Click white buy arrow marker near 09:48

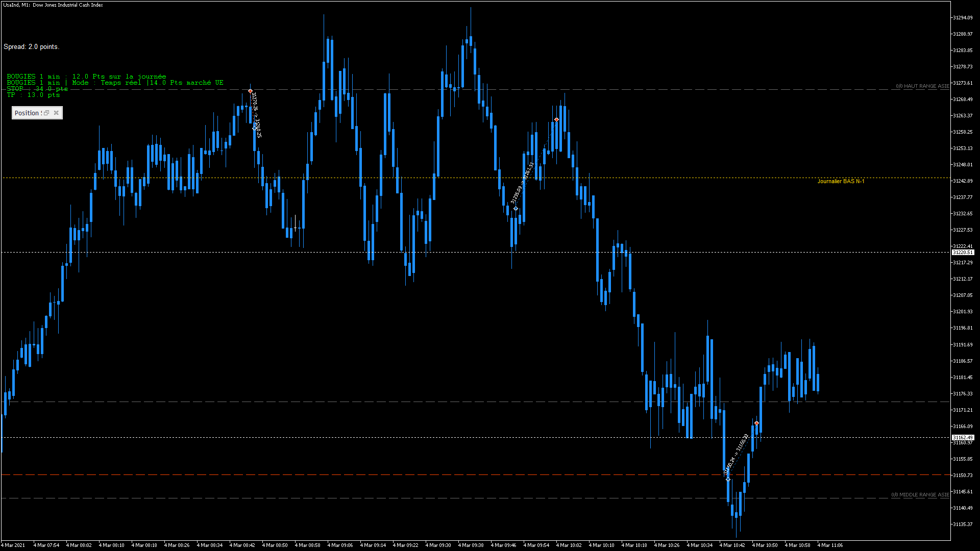[x=516, y=209]
